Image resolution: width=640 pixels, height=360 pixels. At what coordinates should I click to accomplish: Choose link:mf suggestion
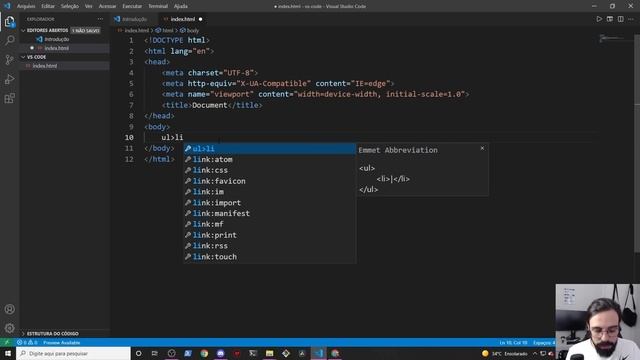[x=269, y=224]
